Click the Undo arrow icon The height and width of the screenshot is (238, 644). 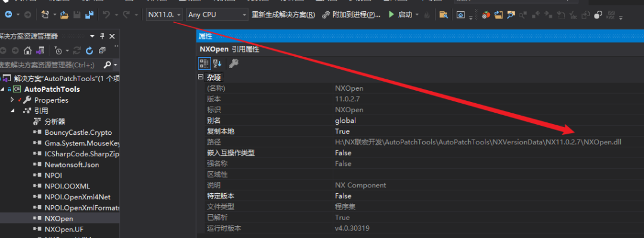click(x=106, y=15)
